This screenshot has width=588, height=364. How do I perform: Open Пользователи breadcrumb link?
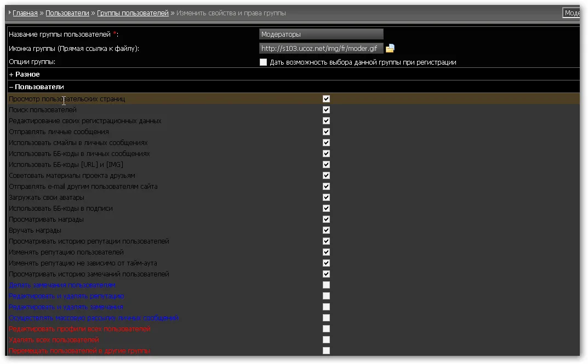pos(67,13)
